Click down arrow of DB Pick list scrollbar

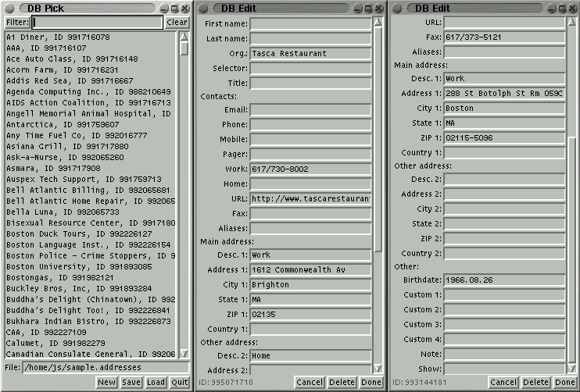(184, 354)
